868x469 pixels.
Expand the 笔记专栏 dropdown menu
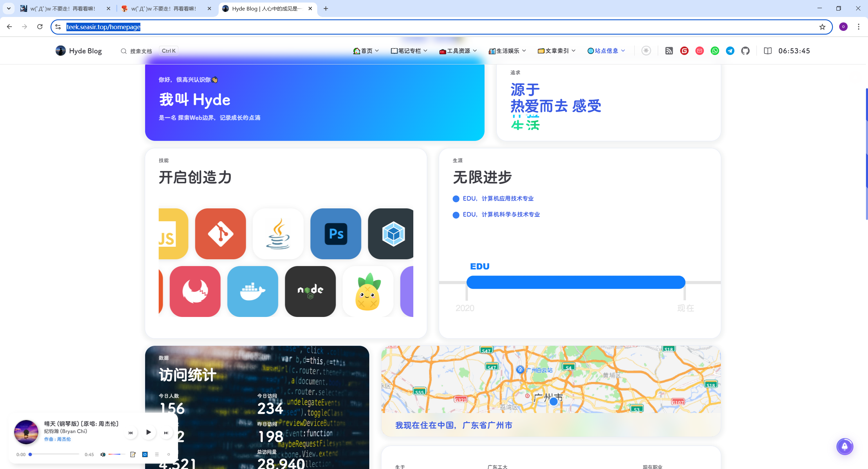pos(409,51)
